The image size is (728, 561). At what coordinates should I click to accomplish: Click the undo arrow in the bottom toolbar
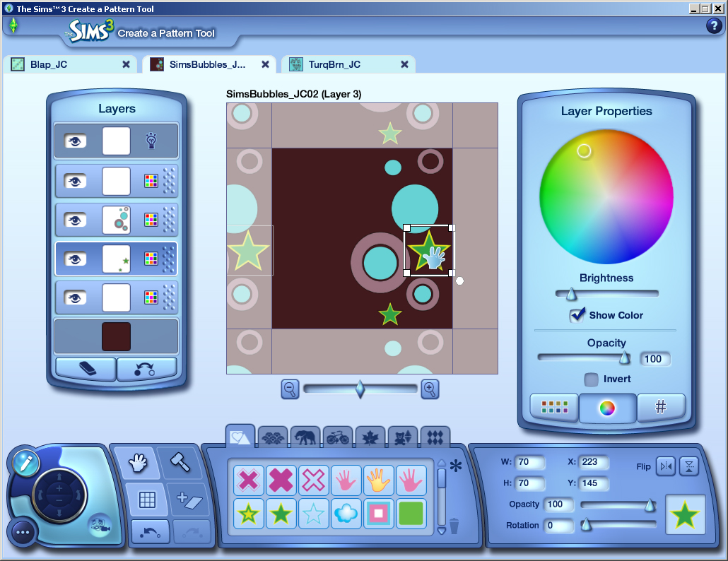(x=150, y=533)
